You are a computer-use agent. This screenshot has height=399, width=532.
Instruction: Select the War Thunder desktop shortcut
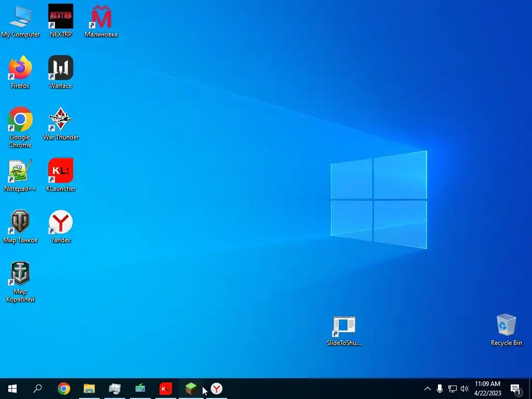point(61,124)
